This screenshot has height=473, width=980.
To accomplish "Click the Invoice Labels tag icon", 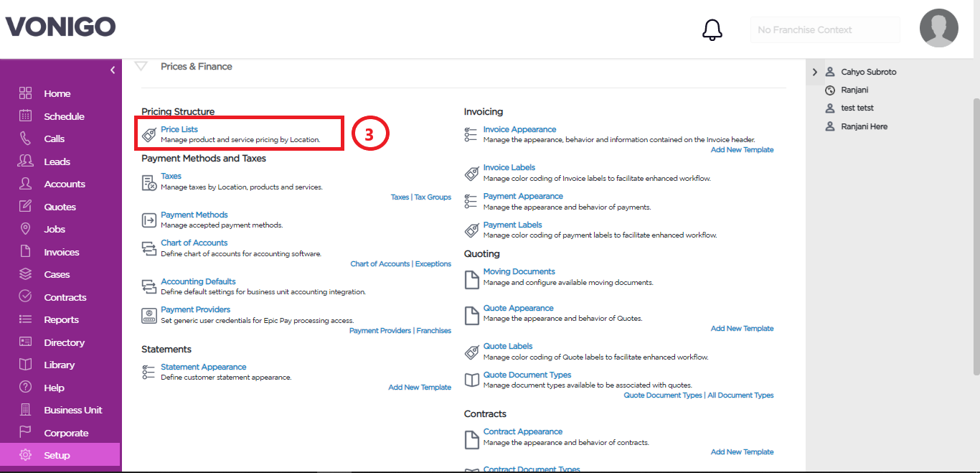I will [x=471, y=173].
